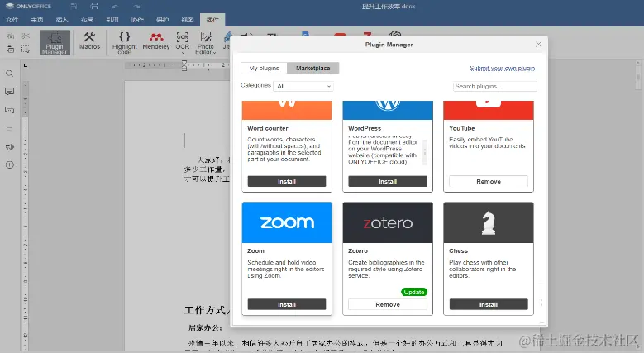Click the Search plugins input field
The image size is (644, 353).
coord(495,86)
